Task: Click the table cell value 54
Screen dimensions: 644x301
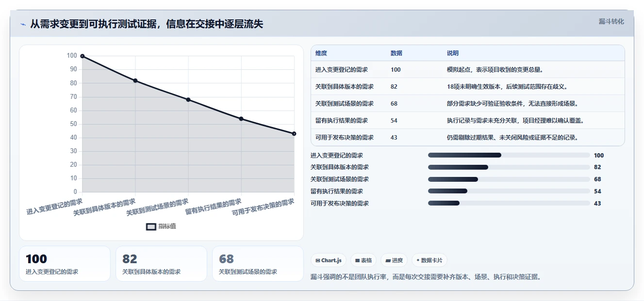Action: tap(394, 121)
